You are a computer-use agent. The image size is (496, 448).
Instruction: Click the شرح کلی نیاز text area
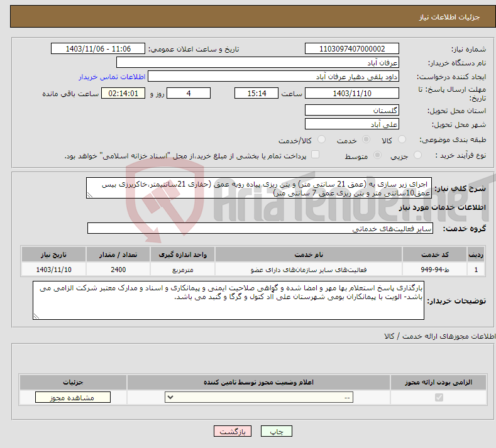tap(259, 188)
